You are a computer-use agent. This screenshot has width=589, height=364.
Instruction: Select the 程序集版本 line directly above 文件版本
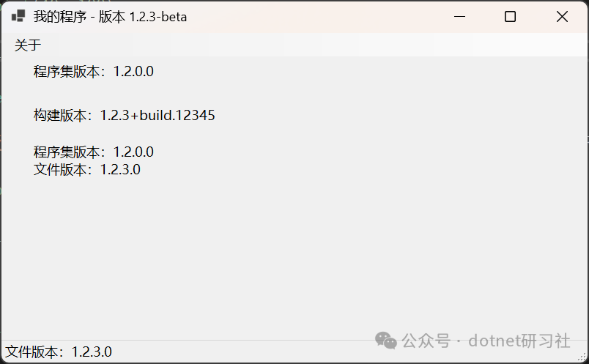tap(94, 152)
